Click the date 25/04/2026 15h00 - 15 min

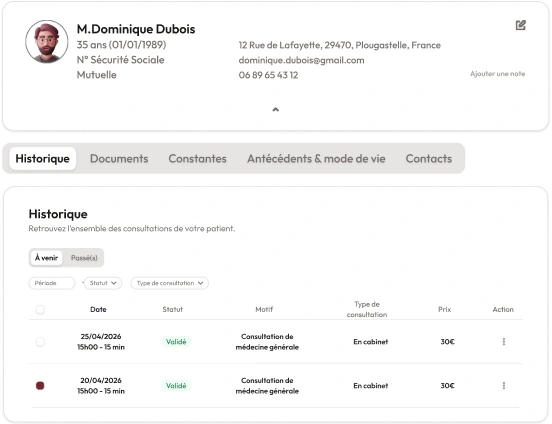coord(101,342)
